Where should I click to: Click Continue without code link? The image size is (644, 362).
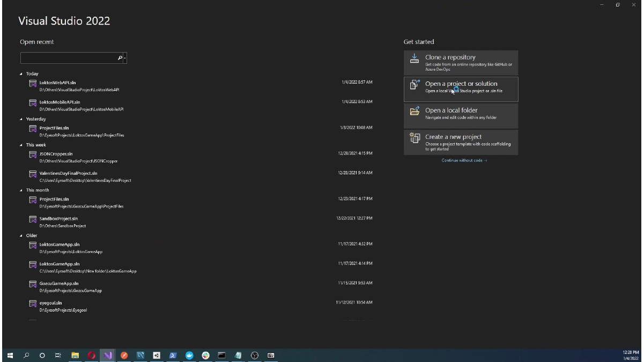[464, 160]
